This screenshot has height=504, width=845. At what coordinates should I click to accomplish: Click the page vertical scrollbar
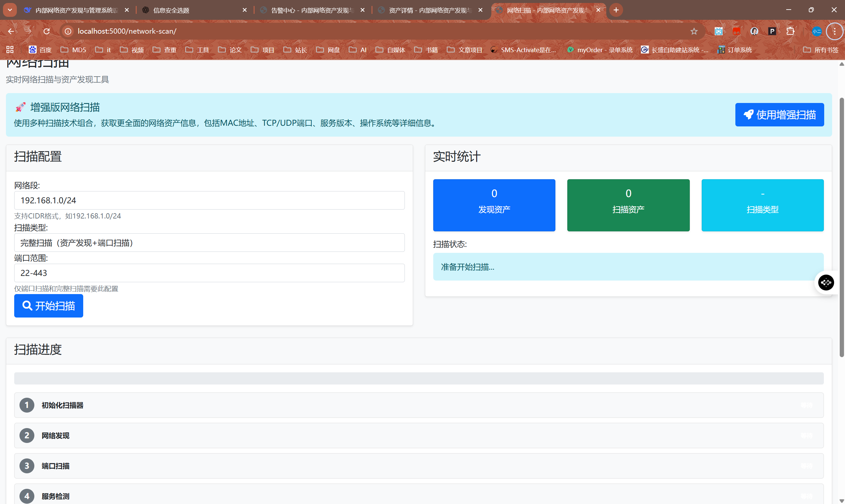pos(842,227)
